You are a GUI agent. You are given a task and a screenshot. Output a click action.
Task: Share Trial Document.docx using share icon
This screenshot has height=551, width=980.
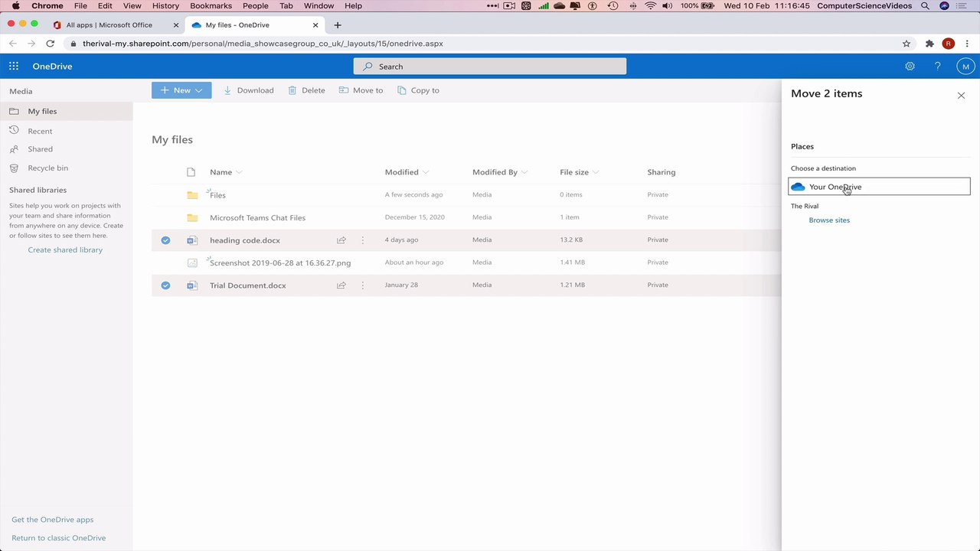click(341, 285)
